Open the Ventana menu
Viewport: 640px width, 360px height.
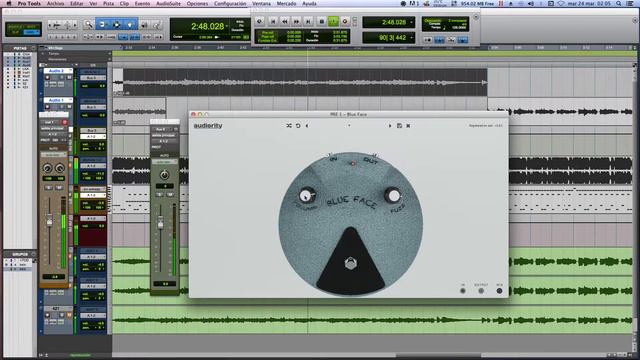pos(261,3)
